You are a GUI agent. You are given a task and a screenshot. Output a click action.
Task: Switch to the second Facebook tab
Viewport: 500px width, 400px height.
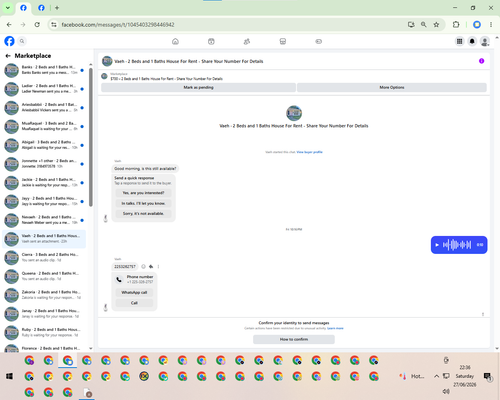click(x=41, y=8)
